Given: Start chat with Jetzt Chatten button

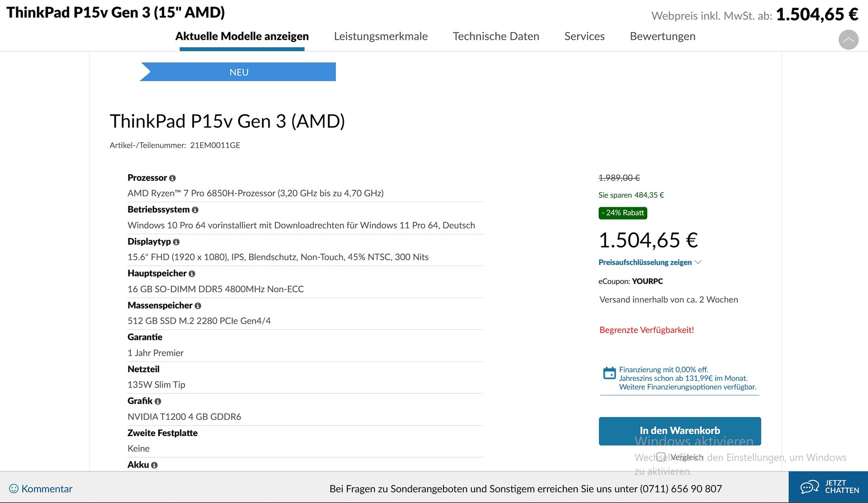Looking at the screenshot, I should click(828, 487).
